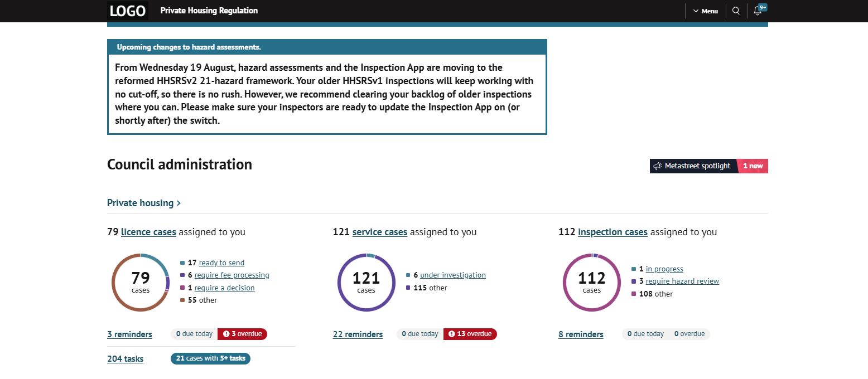Screen dimensions: 868x379
Task: Open require a decision cases
Action: (224, 288)
